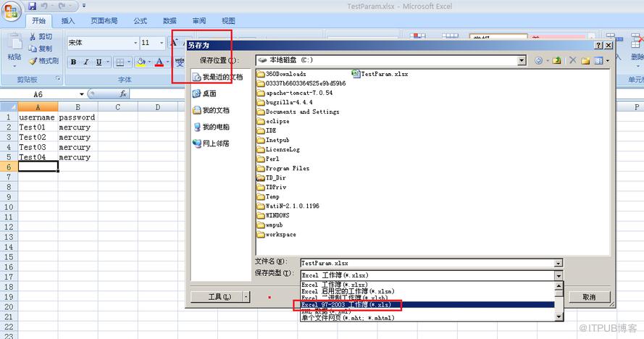Create a new folder icon in dialog
644x339 pixels.
(585, 60)
